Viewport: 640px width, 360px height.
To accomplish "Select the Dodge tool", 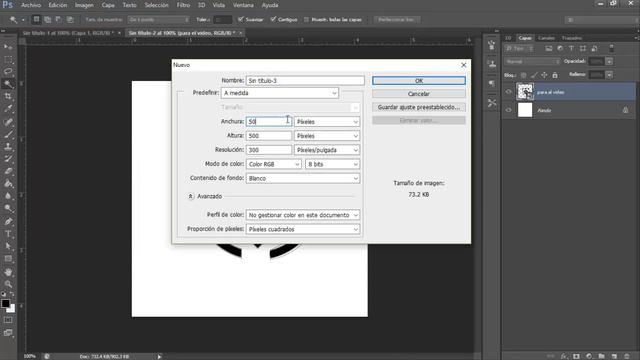I will click(x=8, y=209).
